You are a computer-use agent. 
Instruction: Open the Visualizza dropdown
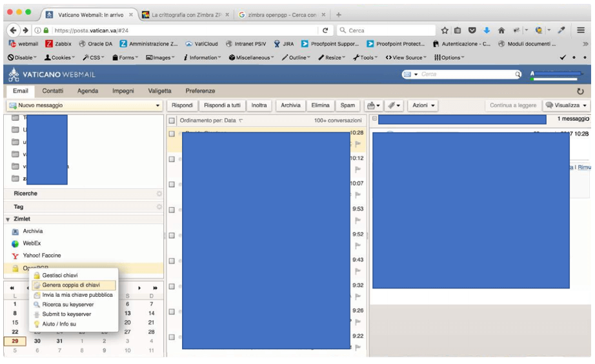(x=567, y=105)
